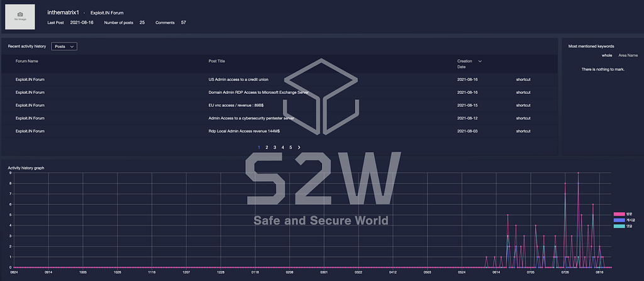Click x-axis label 0824 on graph
The image size is (644, 281).
click(x=14, y=272)
